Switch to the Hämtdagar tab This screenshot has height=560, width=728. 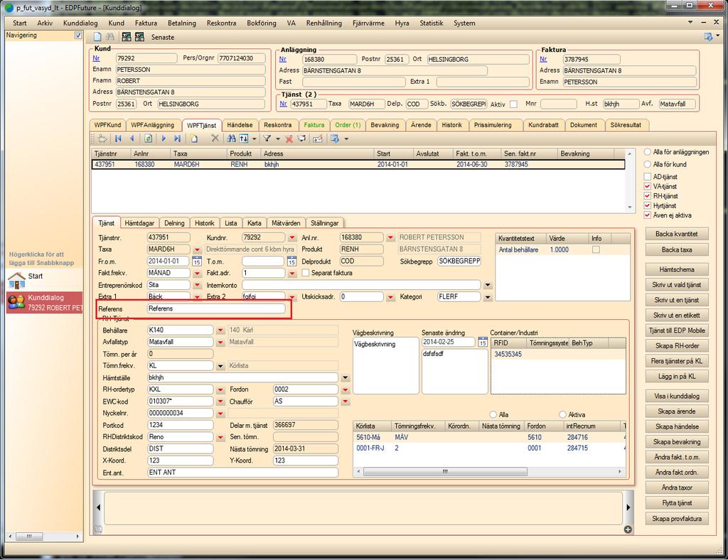point(139,222)
